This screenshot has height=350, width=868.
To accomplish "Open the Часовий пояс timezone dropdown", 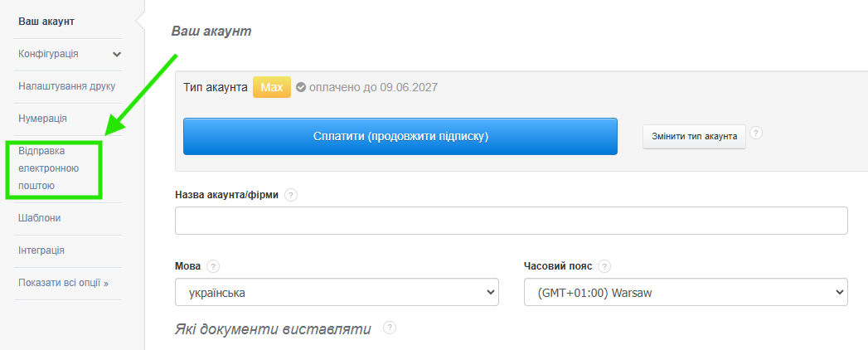I will point(686,293).
